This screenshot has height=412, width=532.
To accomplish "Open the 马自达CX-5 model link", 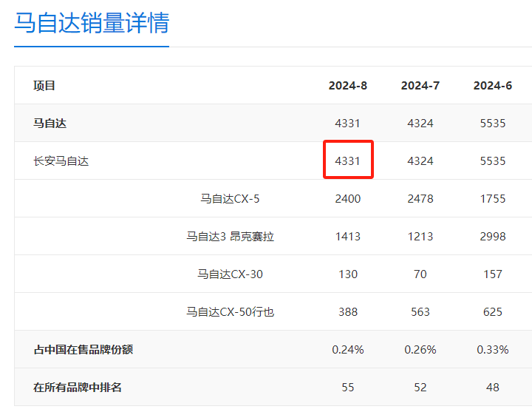I will 230,199.
